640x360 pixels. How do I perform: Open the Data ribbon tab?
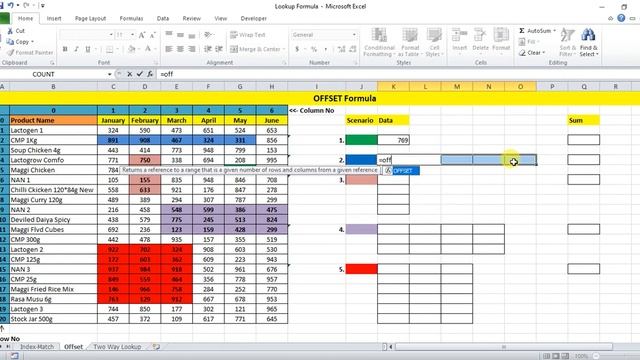point(163,18)
